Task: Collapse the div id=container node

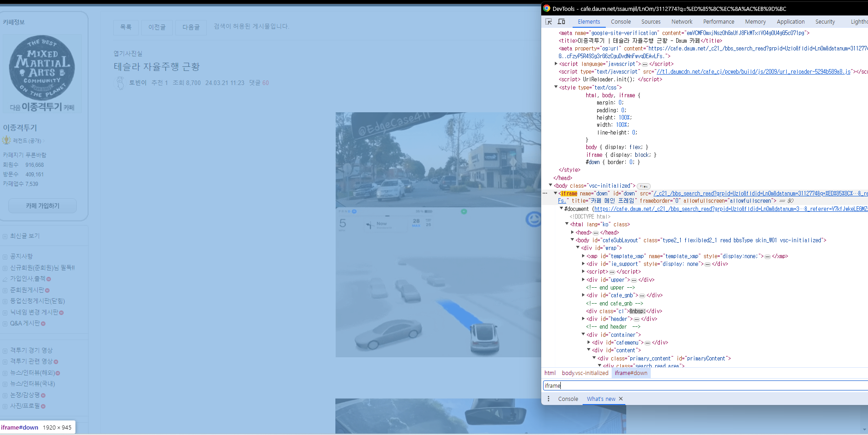Action: tap(583, 334)
